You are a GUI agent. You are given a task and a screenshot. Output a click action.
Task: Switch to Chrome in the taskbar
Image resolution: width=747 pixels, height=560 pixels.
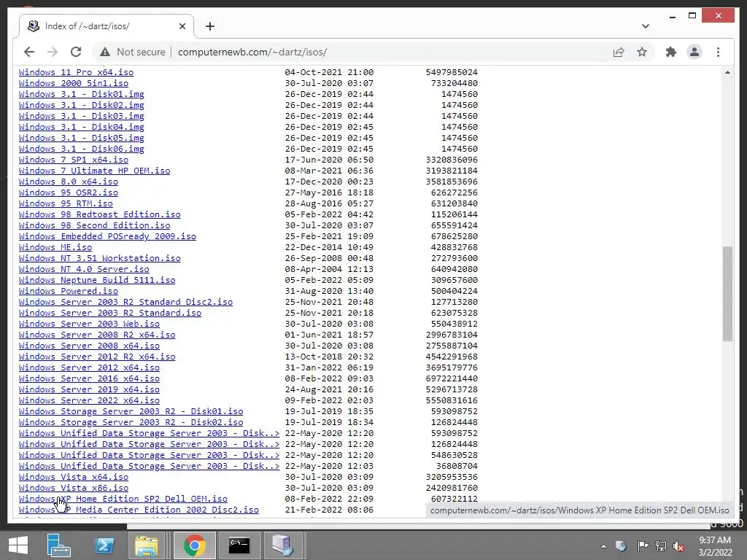[194, 545]
